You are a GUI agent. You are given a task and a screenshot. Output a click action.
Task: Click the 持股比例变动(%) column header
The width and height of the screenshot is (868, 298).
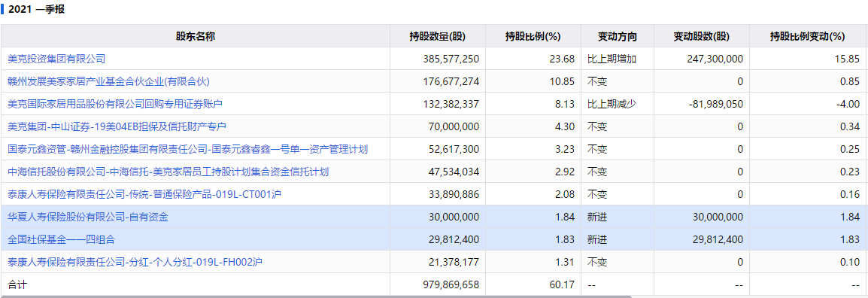point(808,37)
